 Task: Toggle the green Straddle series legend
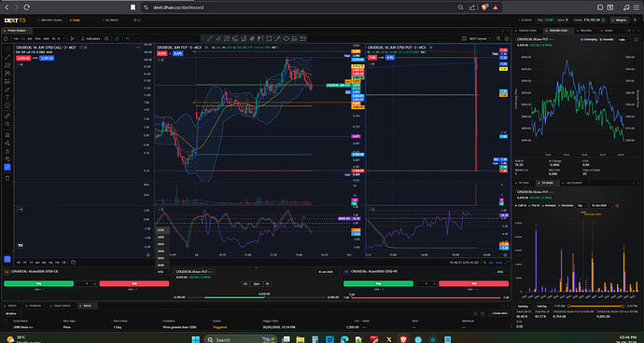(x=607, y=39)
